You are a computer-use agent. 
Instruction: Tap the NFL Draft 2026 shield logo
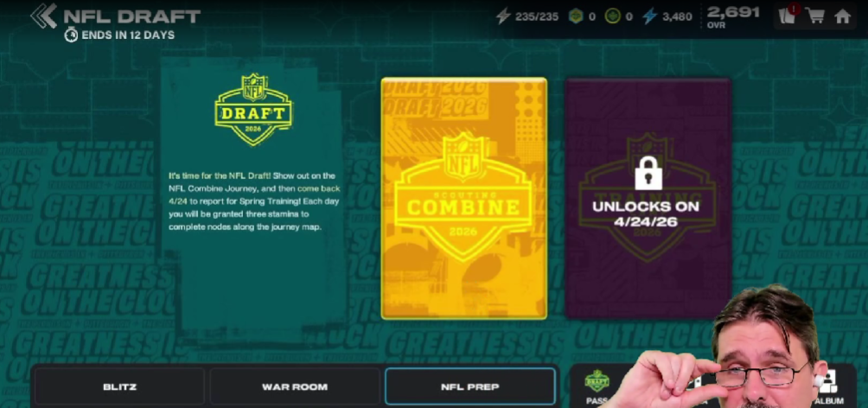253,109
